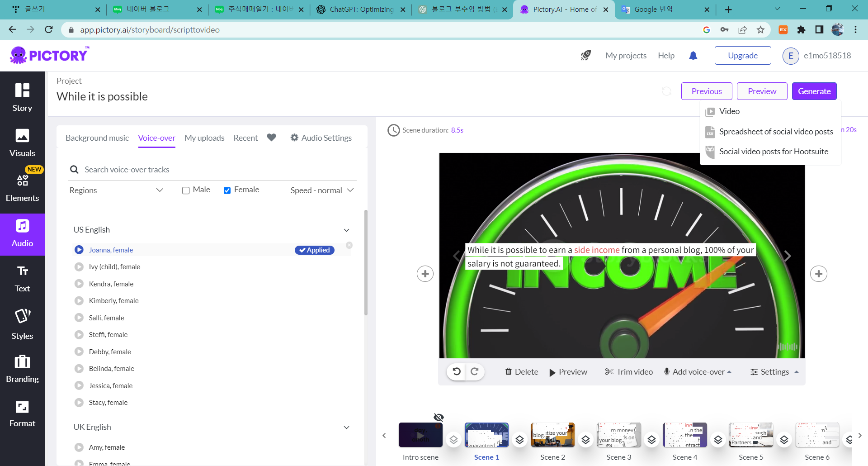Viewport: 868px width, 466px height.
Task: Open Speed - normal dropdown
Action: (x=322, y=190)
